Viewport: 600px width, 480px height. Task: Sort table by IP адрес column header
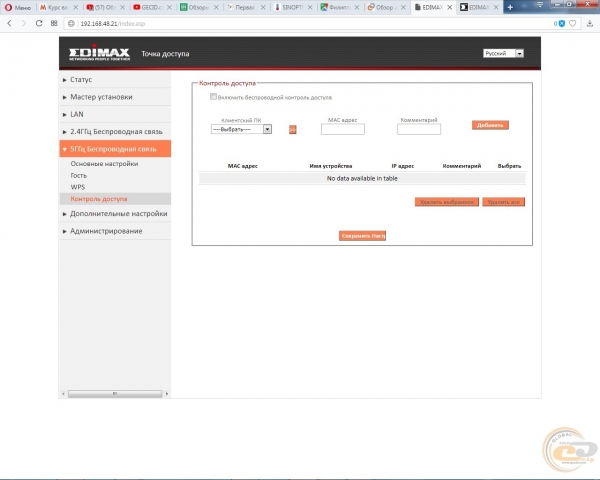point(403,166)
